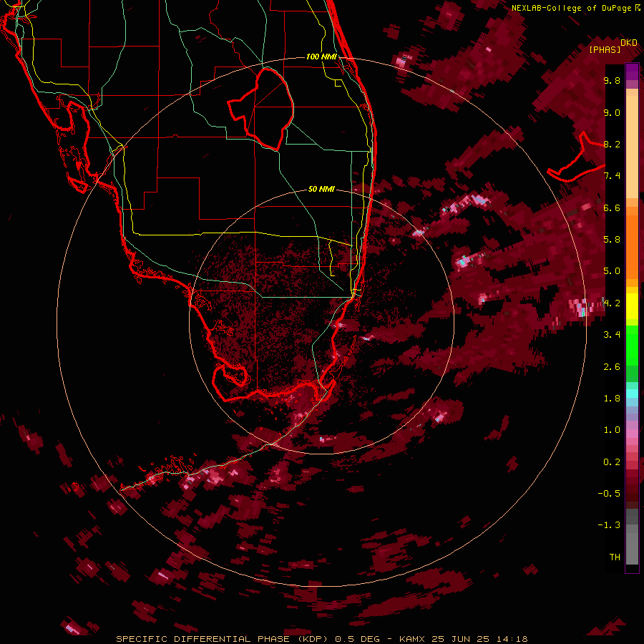The image size is (644, 644).
Task: Click the 0.5 DEG elevation text
Action: pyautogui.click(x=358, y=639)
